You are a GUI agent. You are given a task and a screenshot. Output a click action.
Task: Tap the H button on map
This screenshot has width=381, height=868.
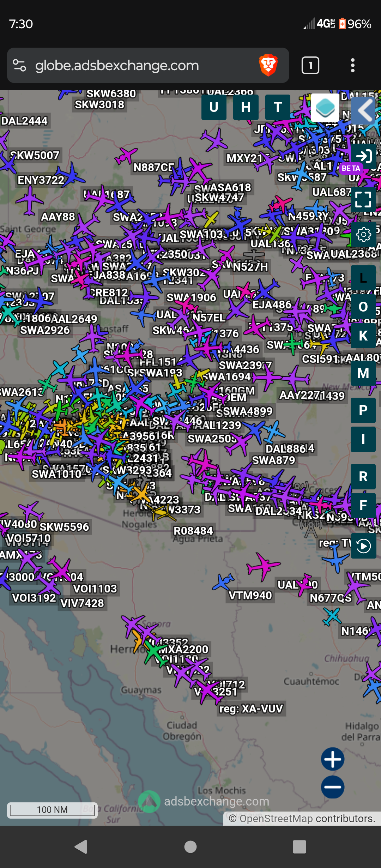click(x=246, y=107)
